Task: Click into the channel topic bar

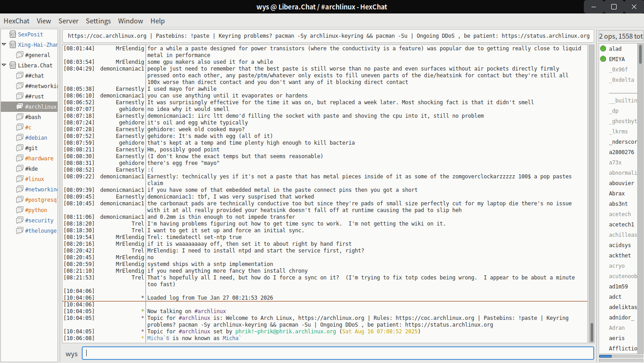Action: [x=328, y=36]
